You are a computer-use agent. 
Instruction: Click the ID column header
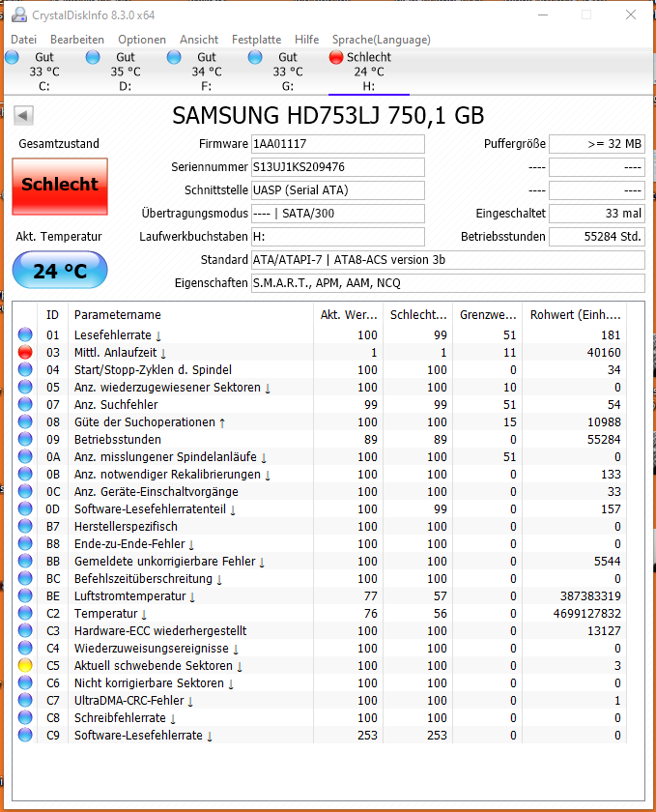[x=52, y=315]
